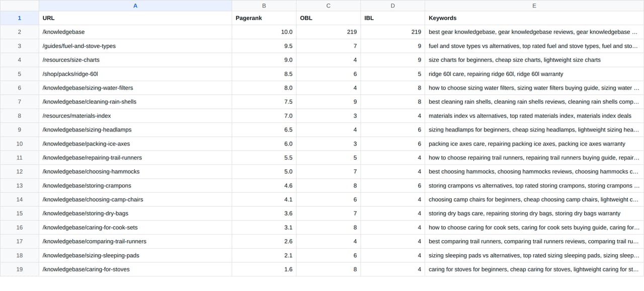
Task: Click the OBL header cell
Action: [329, 18]
